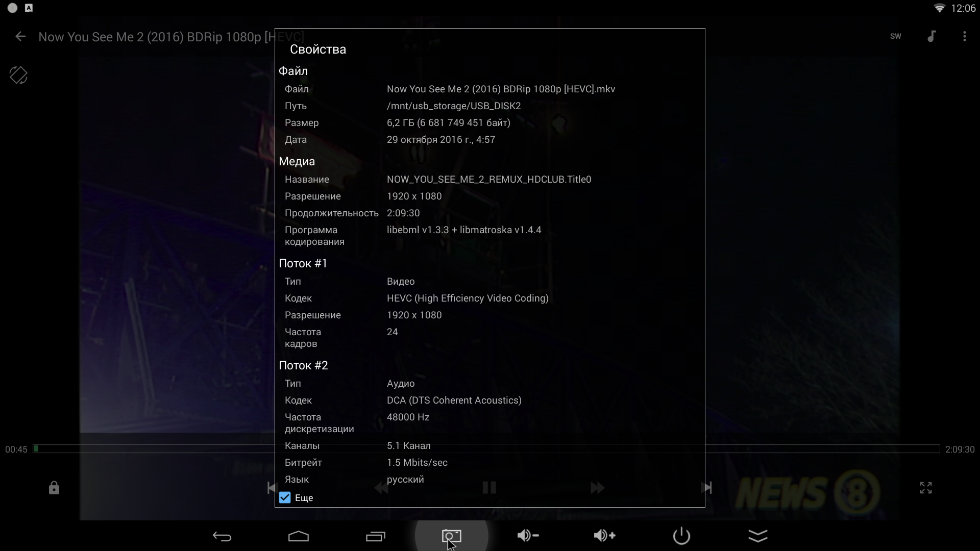Open audio track selection music note
Screen dimensions: 980x551
pos(932,37)
